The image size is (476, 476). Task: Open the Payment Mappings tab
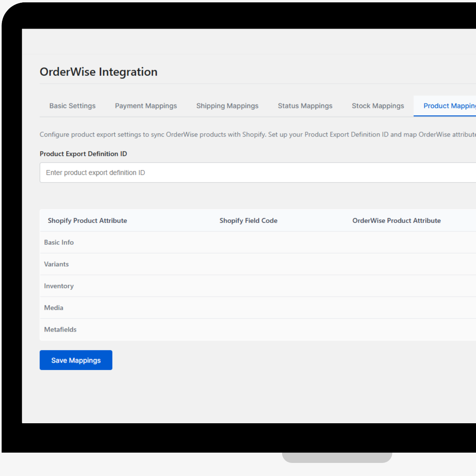pyautogui.click(x=146, y=106)
